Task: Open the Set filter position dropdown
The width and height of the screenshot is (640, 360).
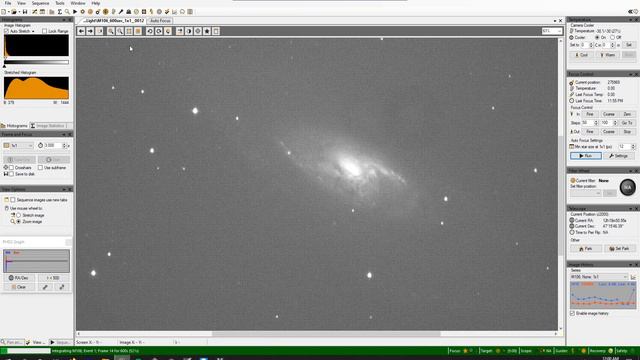Action: pyautogui.click(x=585, y=193)
